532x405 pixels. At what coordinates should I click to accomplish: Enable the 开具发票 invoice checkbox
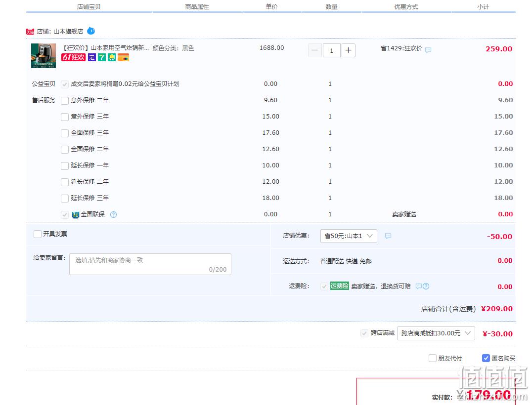(x=37, y=234)
